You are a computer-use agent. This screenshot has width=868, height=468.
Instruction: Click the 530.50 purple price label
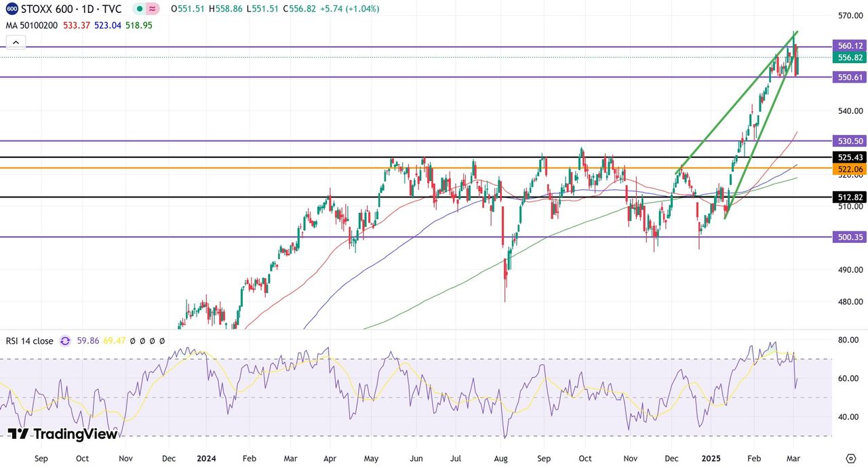pos(850,141)
